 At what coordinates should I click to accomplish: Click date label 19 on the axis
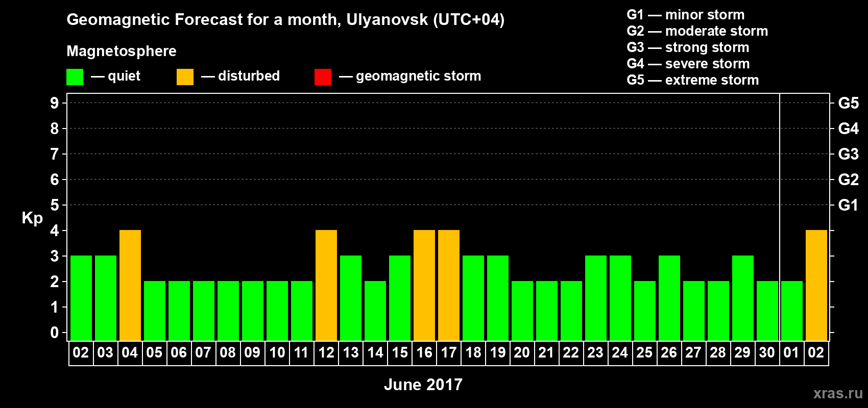497,352
